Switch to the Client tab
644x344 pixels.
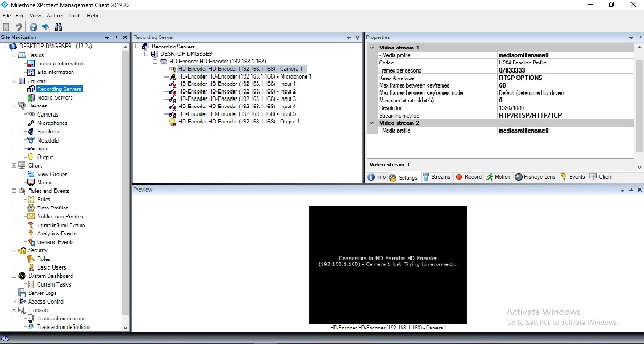601,177
